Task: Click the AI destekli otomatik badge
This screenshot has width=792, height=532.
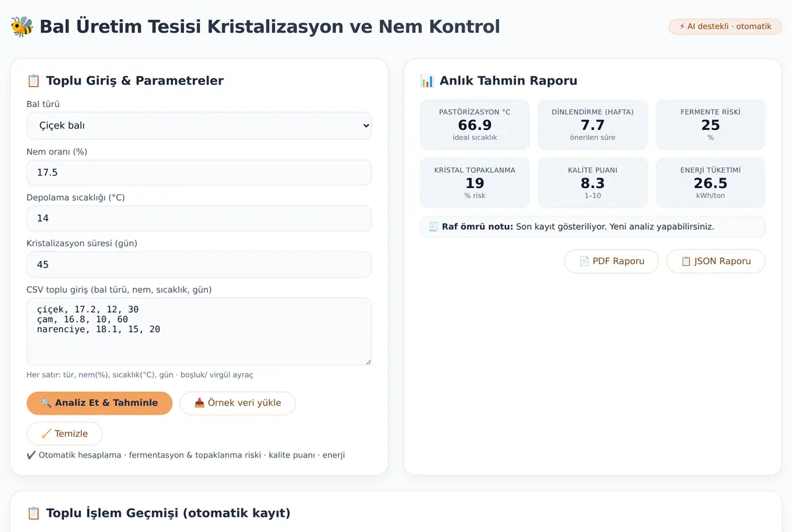Action: pos(725,26)
